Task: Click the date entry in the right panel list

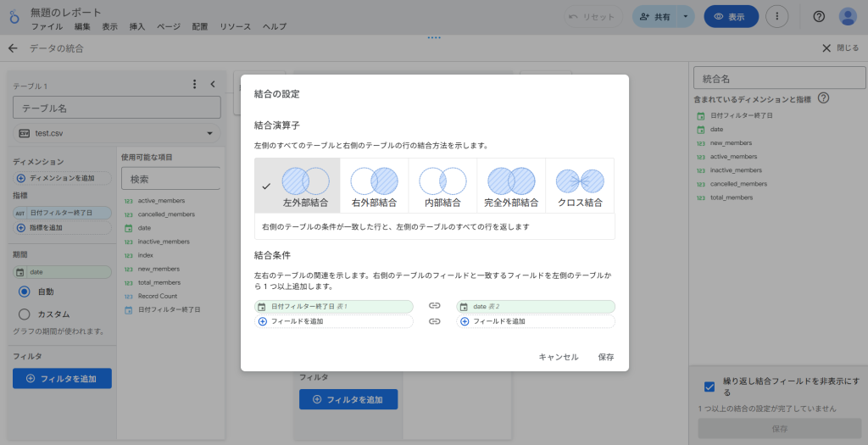Action: (716, 130)
